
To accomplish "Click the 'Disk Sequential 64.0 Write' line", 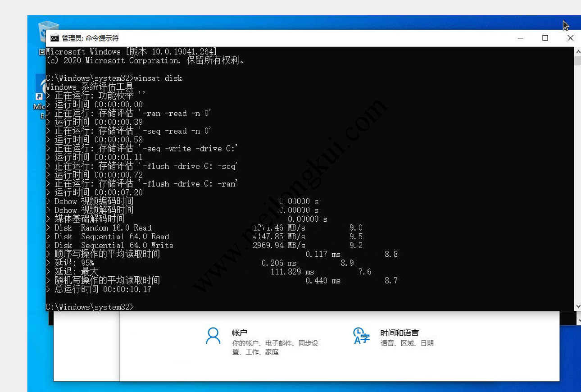I will tap(204, 246).
